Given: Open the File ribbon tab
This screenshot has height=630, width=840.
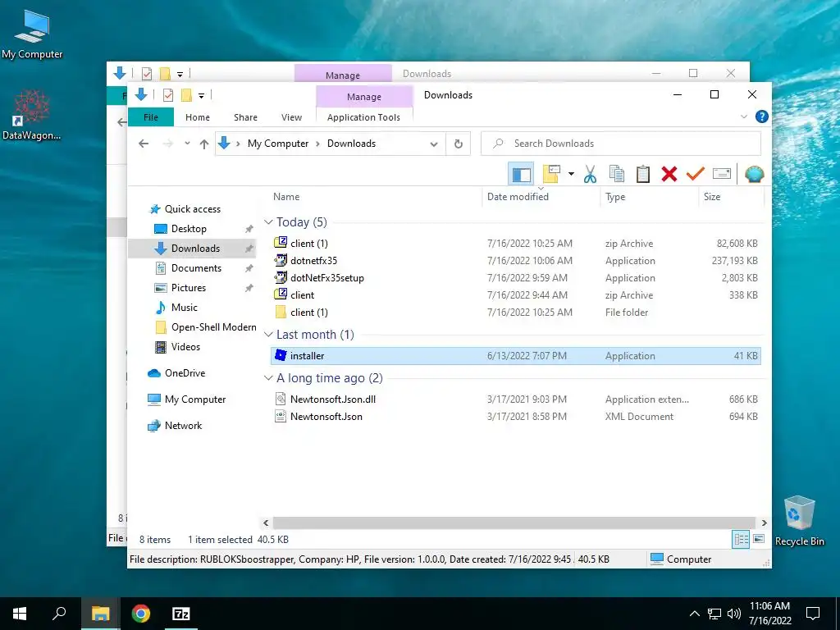Looking at the screenshot, I should (151, 117).
